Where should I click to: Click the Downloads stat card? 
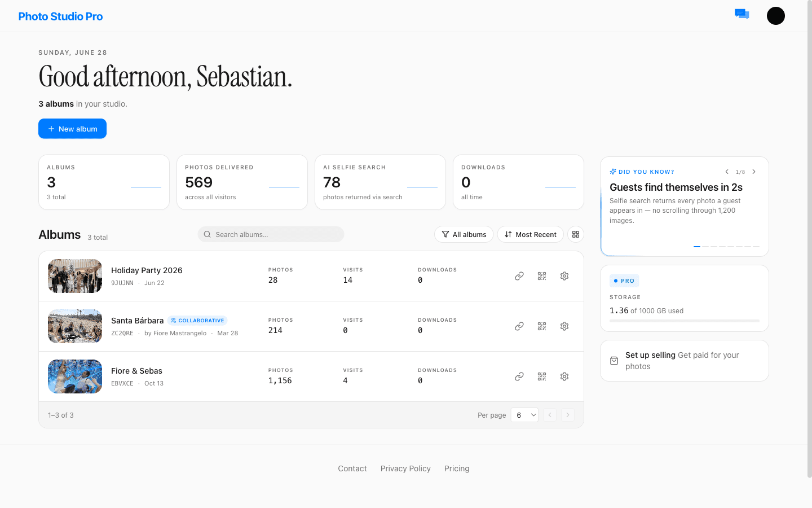(518, 182)
